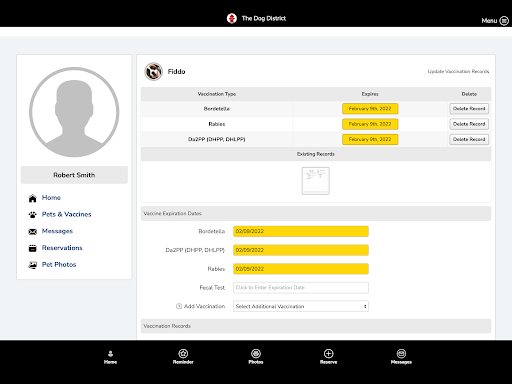Open Home in the sidebar

pos(51,198)
